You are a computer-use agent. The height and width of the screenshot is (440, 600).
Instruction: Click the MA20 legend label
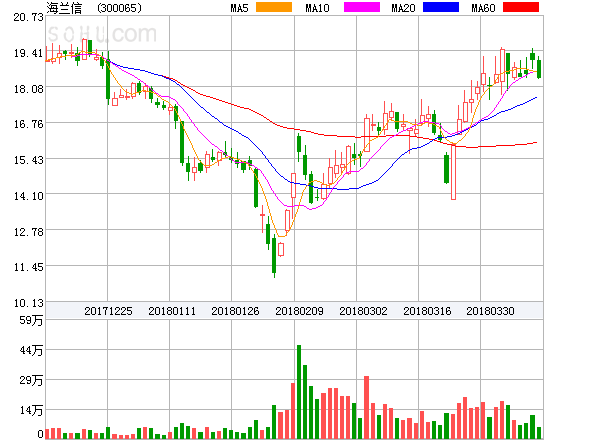pos(403,8)
